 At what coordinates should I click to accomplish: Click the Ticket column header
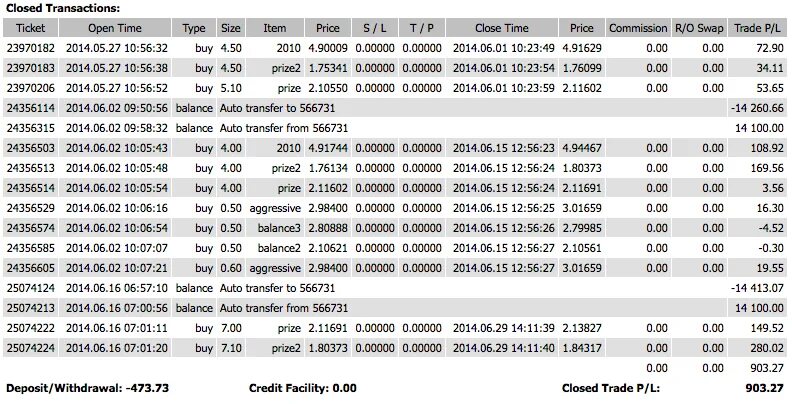pyautogui.click(x=31, y=28)
